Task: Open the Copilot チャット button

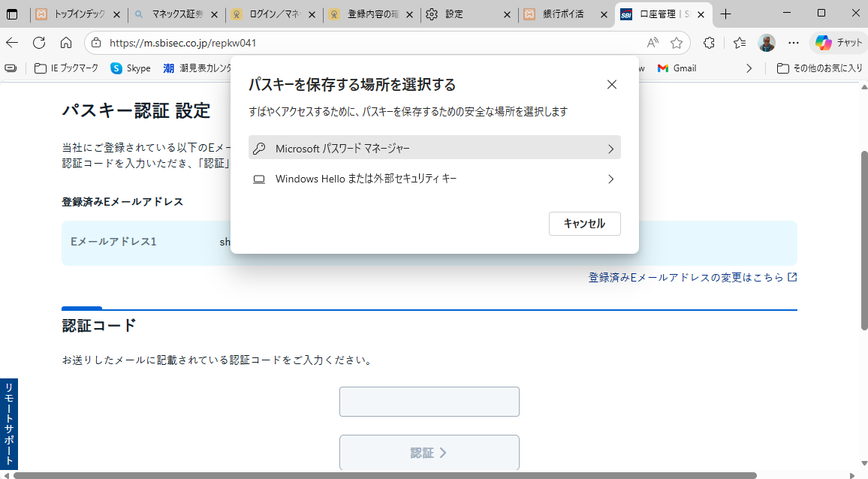Action: click(x=839, y=43)
